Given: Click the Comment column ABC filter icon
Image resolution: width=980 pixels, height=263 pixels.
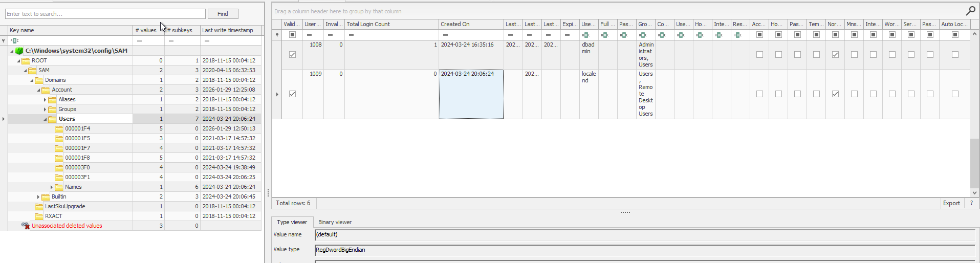Looking at the screenshot, I should [x=662, y=35].
